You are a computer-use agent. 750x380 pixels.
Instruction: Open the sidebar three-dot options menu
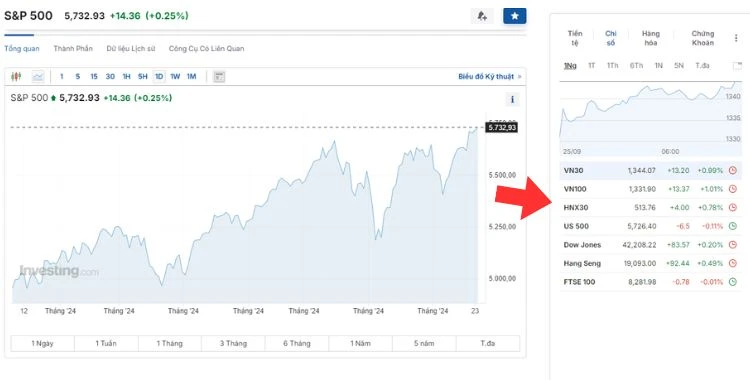pyautogui.click(x=736, y=38)
